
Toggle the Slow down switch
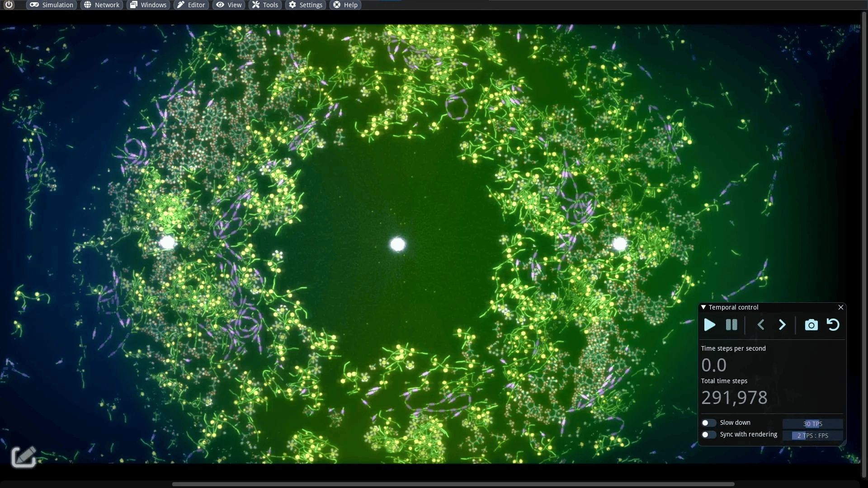point(708,422)
